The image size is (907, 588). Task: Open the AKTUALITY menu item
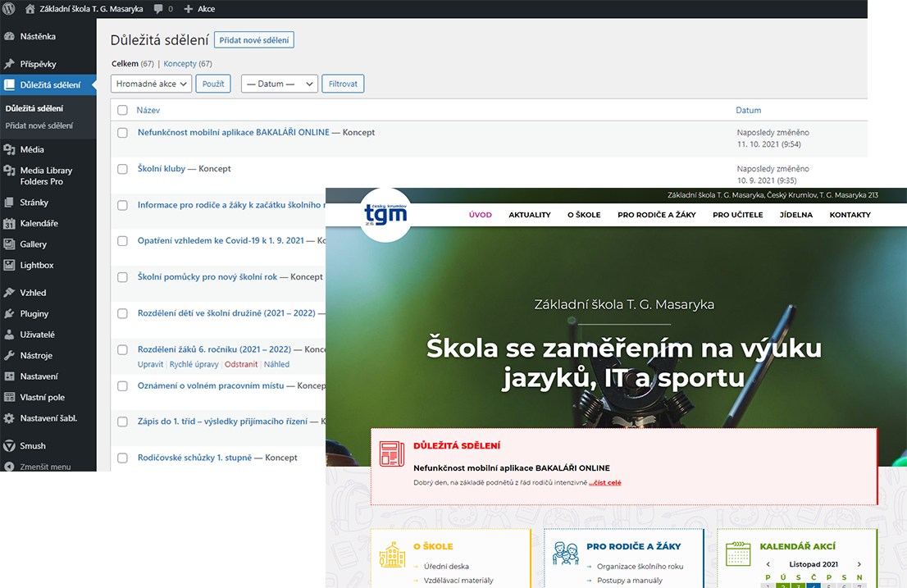[x=529, y=215]
